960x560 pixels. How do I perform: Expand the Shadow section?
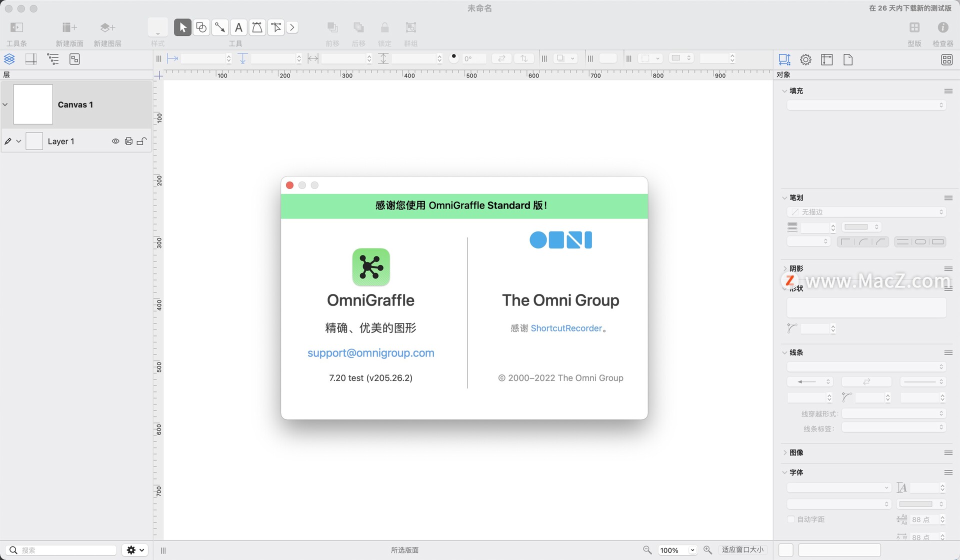pyautogui.click(x=784, y=269)
